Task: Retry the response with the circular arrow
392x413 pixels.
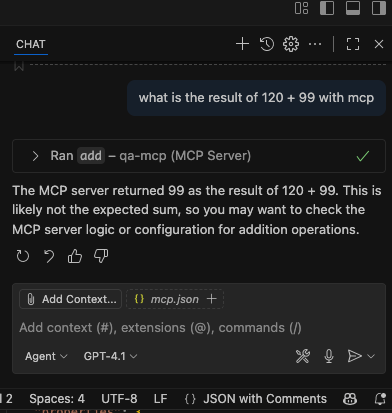Action: pyautogui.click(x=23, y=256)
